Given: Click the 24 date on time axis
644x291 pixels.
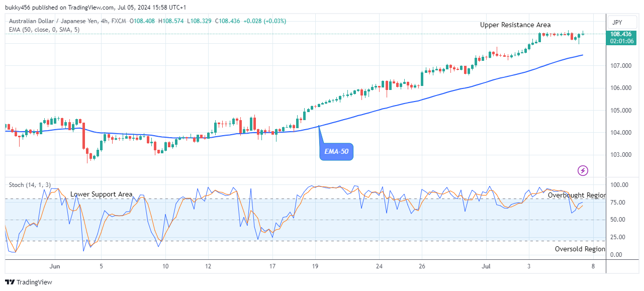Looking at the screenshot, I should pyautogui.click(x=380, y=266).
